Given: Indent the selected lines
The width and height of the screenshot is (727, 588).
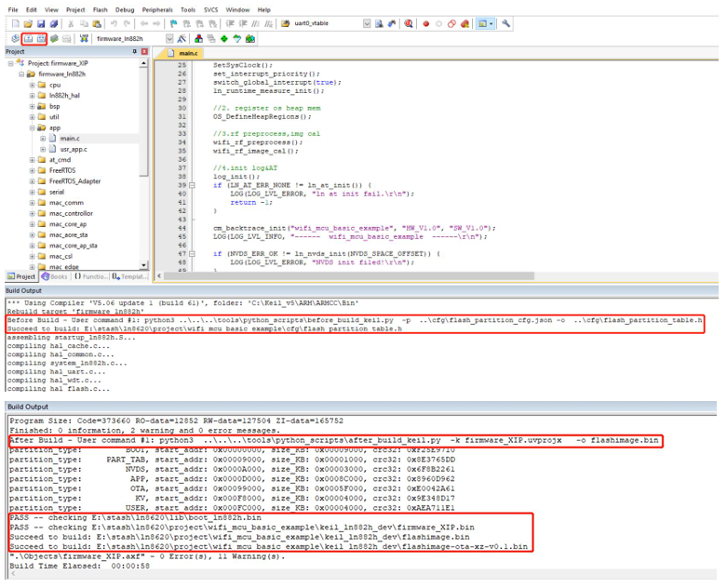Looking at the screenshot, I should point(230,23).
